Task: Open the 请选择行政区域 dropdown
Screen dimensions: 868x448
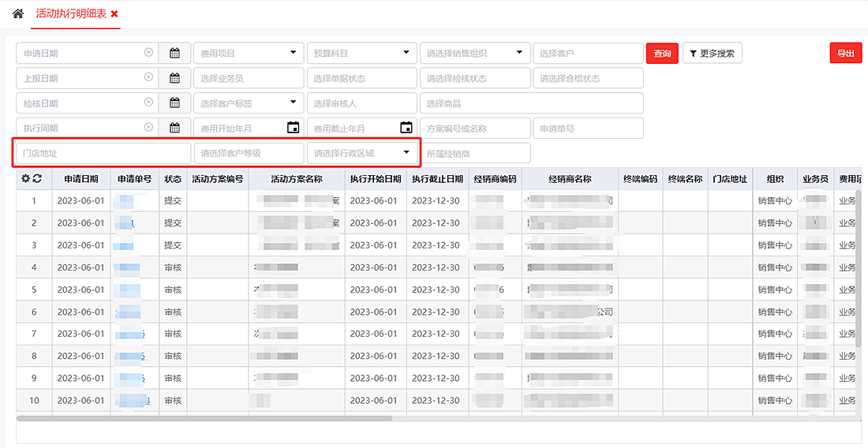Action: tap(406, 152)
